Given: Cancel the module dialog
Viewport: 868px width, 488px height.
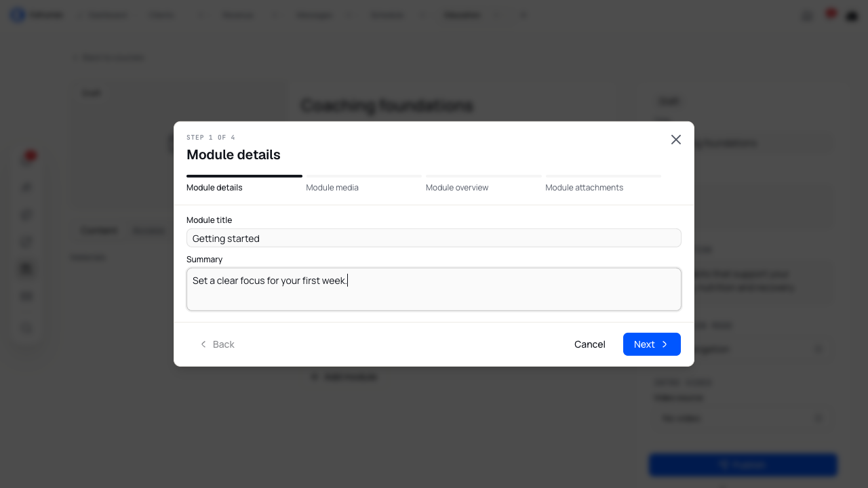Looking at the screenshot, I should [x=590, y=344].
